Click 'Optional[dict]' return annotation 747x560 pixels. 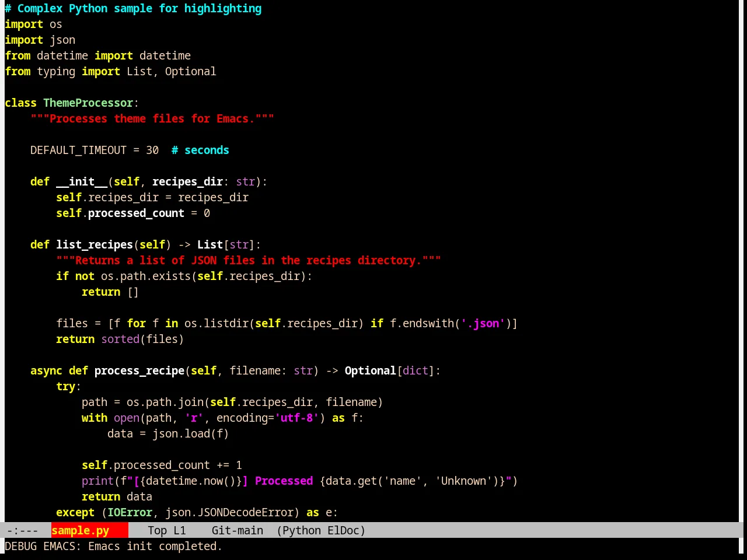pyautogui.click(x=390, y=370)
